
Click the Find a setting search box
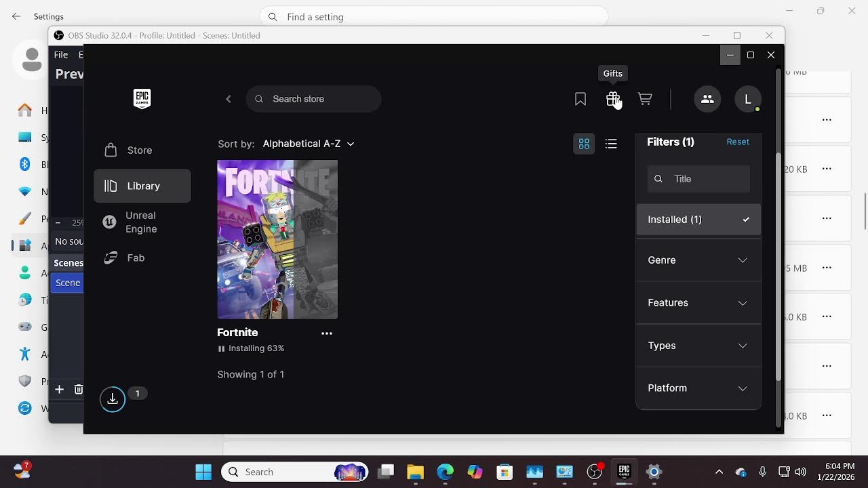click(434, 16)
